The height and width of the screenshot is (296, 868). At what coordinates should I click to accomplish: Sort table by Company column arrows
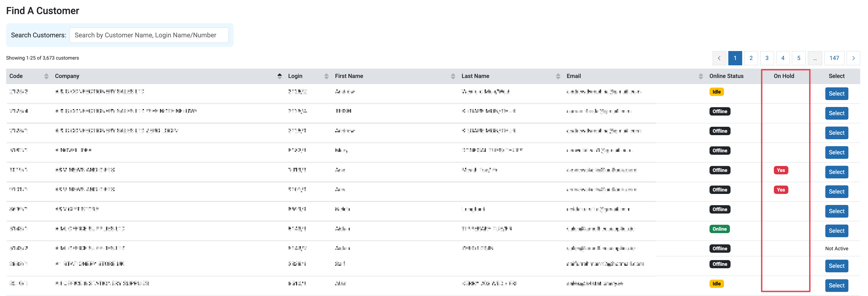(279, 76)
